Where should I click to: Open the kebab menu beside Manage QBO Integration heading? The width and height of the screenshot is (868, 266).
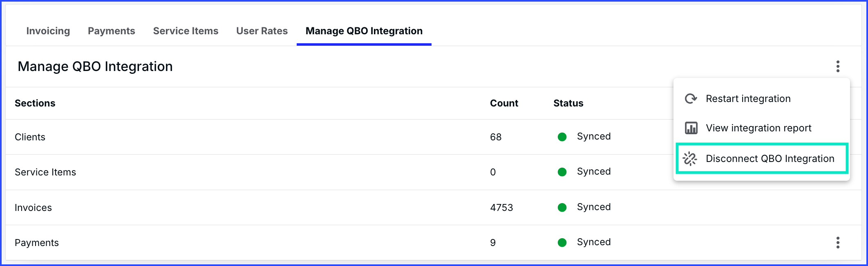(x=838, y=66)
